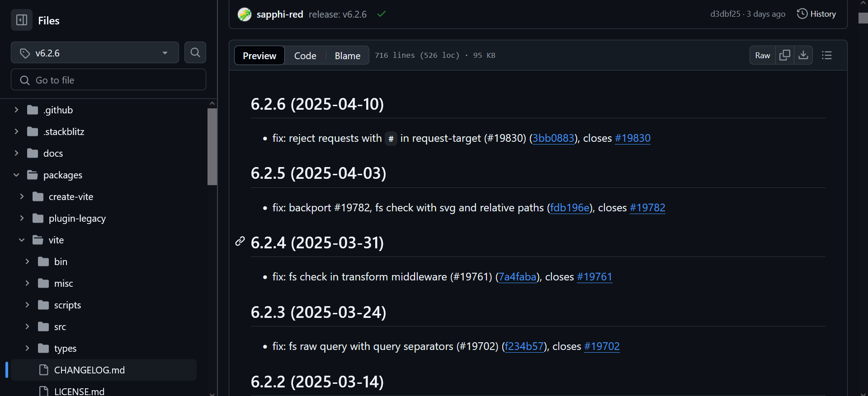Open commit d3dbf25 link
The width and height of the screenshot is (868, 396).
[725, 14]
